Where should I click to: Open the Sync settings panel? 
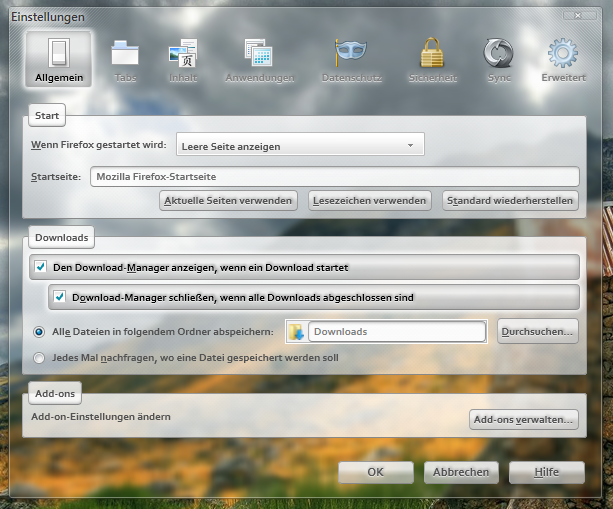pos(497,59)
